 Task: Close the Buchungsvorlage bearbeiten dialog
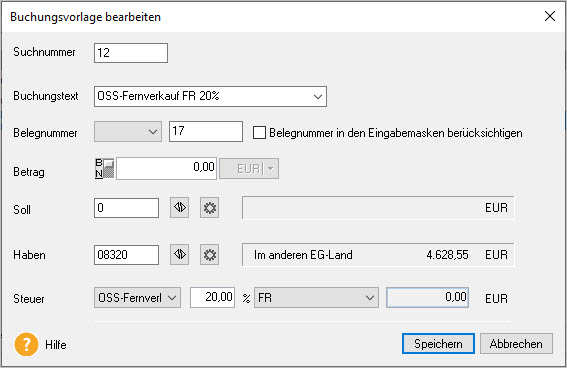tap(550, 16)
